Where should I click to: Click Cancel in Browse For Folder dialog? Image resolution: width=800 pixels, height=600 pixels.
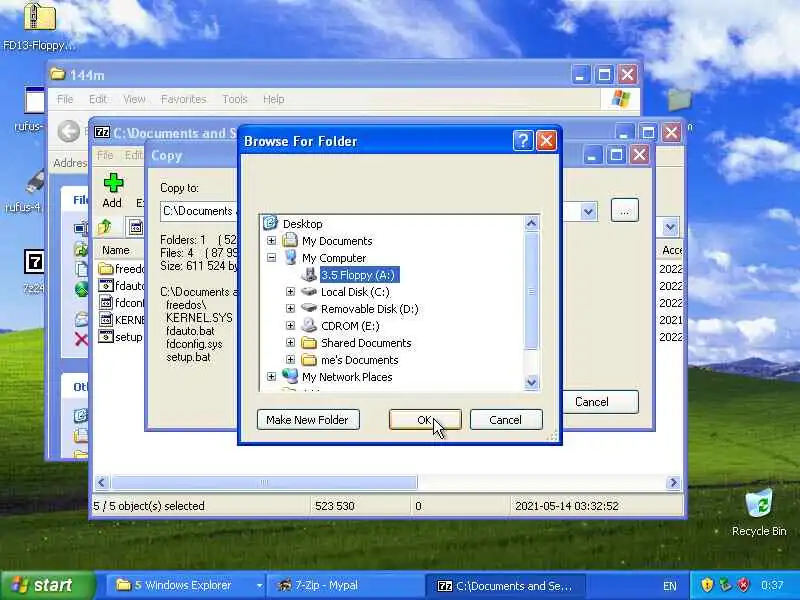[x=506, y=419]
